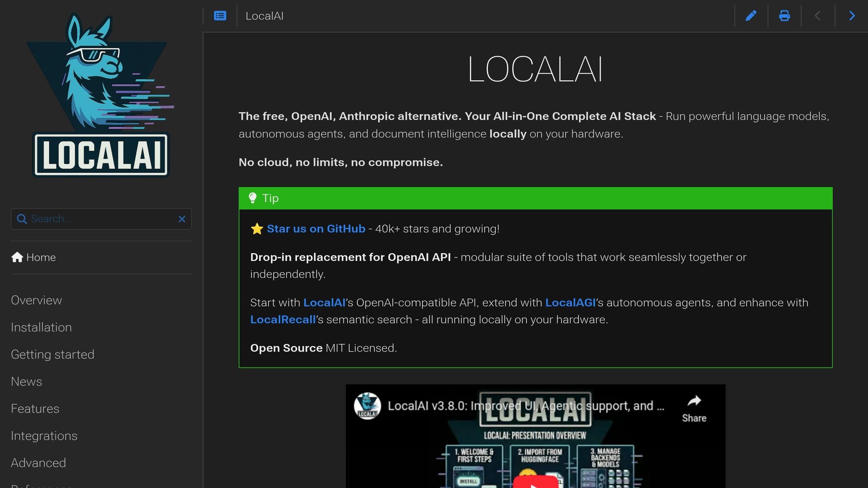This screenshot has width=868, height=488.
Task: Click inside the sidebar search box
Action: pos(97,219)
